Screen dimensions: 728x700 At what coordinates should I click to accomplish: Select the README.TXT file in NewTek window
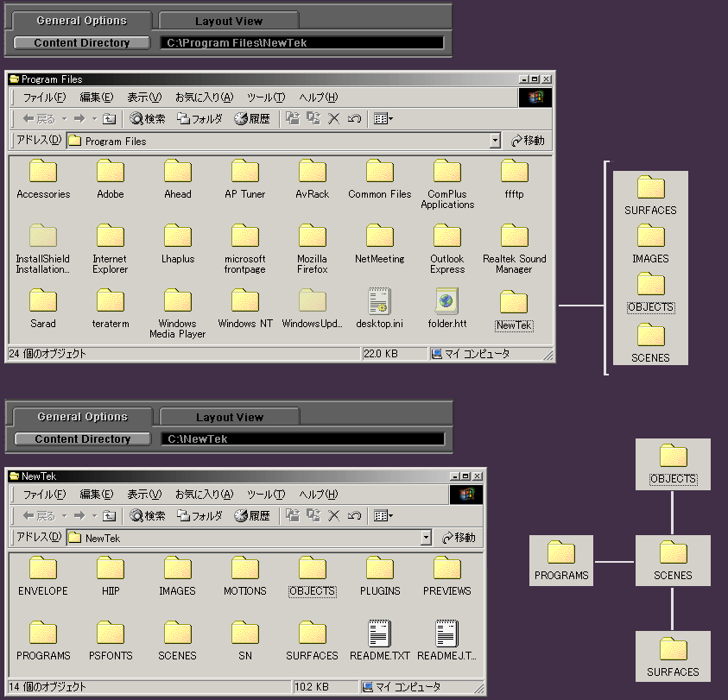[379, 634]
